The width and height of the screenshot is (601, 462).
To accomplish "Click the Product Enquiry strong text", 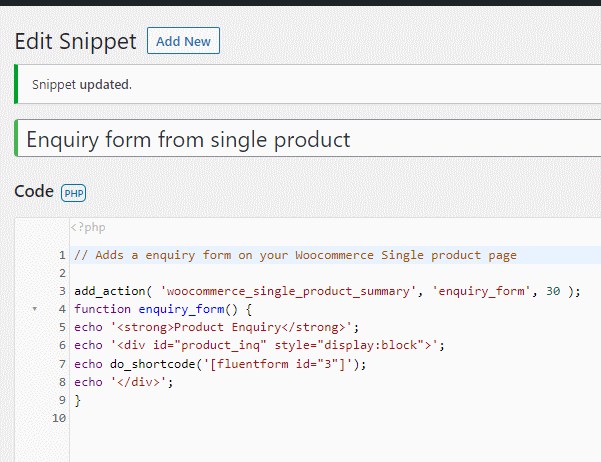I will pos(228,327).
